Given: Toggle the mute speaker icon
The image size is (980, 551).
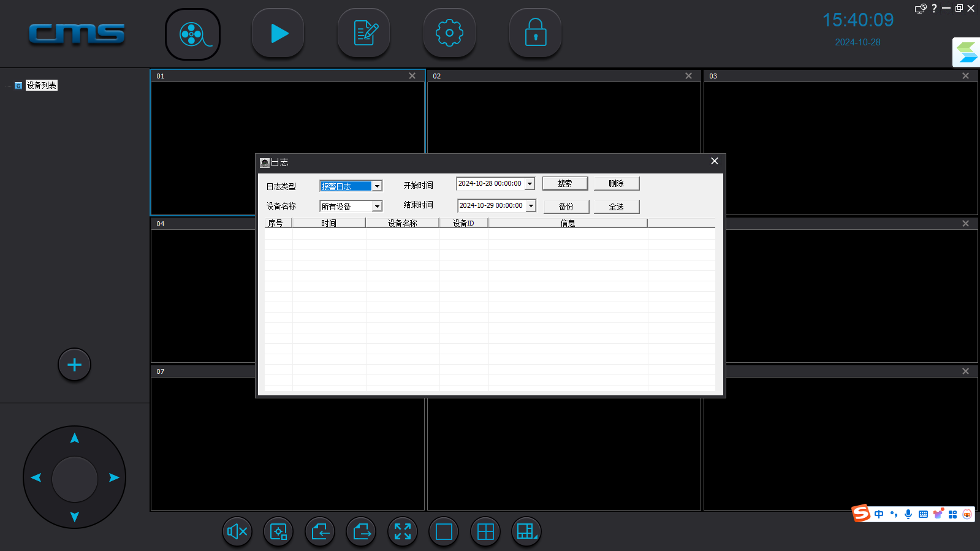Looking at the screenshot, I should coord(237,531).
